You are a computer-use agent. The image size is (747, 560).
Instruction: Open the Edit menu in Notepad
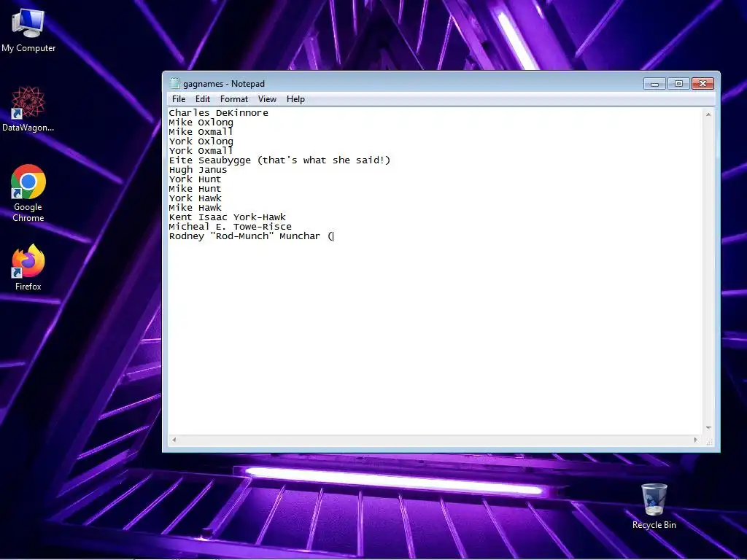[203, 99]
